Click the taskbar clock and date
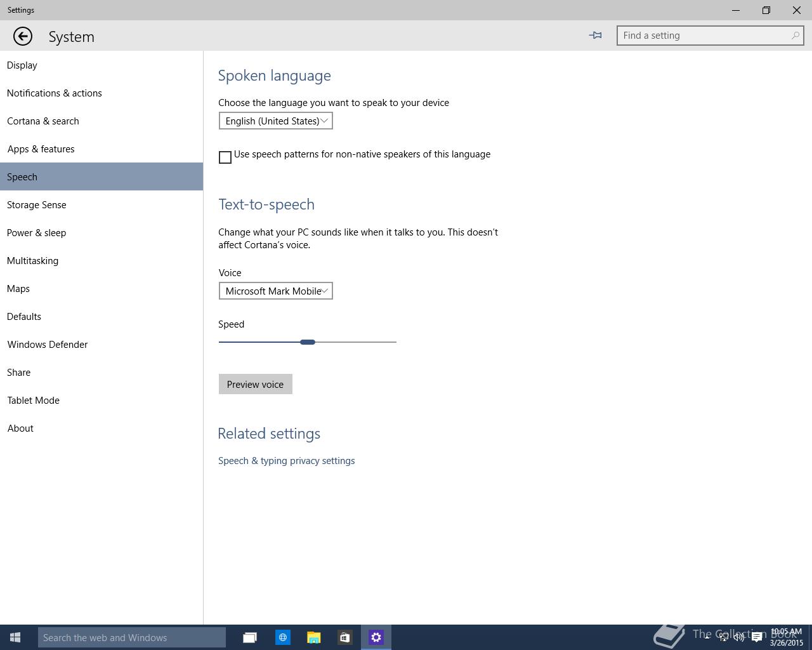Screen dimensions: 812x650 [787, 637]
